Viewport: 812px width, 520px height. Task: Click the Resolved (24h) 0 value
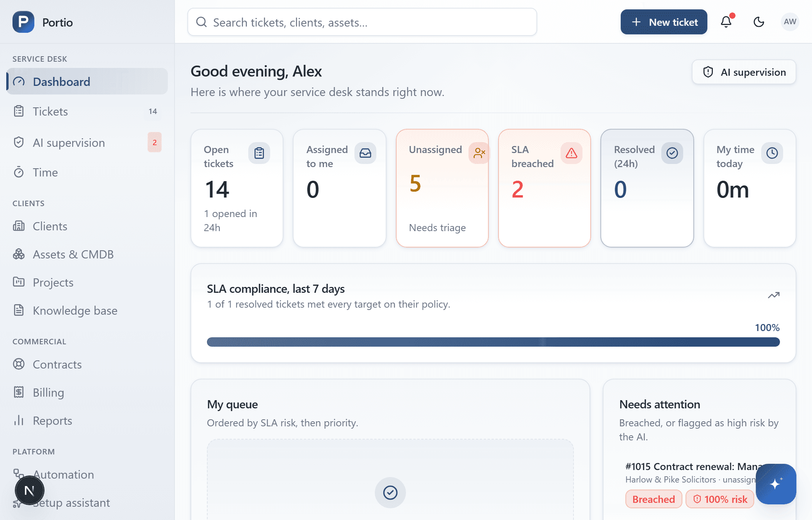620,190
